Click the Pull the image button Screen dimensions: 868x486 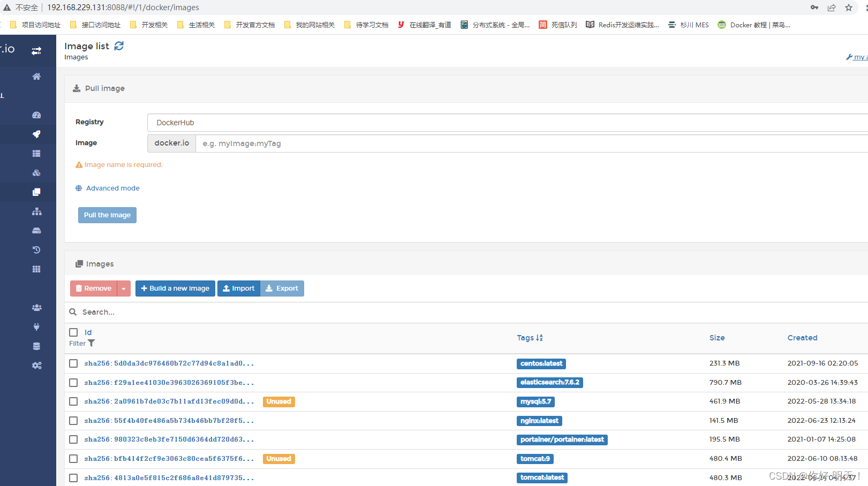[107, 215]
